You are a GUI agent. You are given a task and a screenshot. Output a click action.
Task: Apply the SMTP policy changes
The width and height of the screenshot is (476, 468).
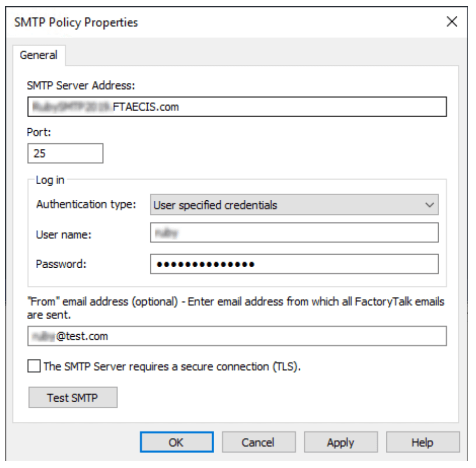340,443
